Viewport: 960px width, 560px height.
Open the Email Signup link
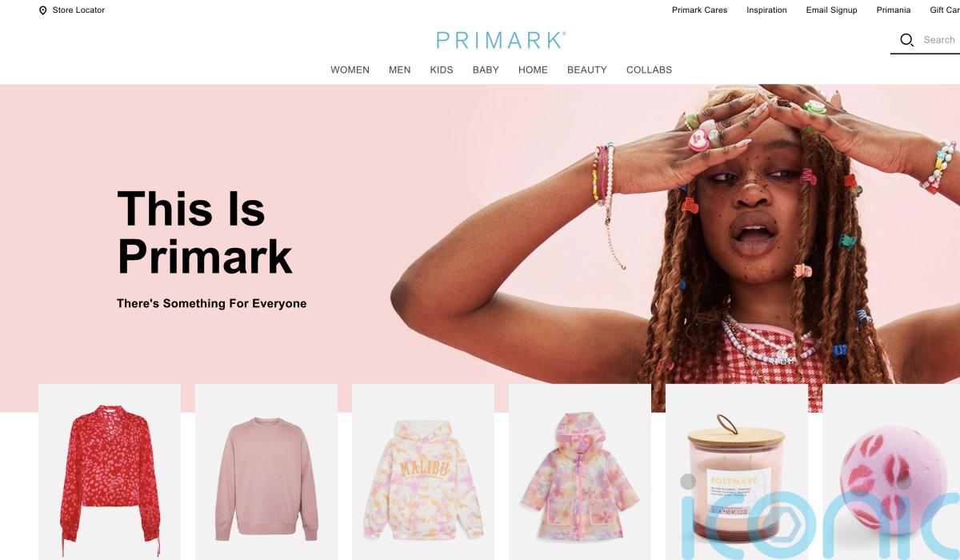(831, 10)
